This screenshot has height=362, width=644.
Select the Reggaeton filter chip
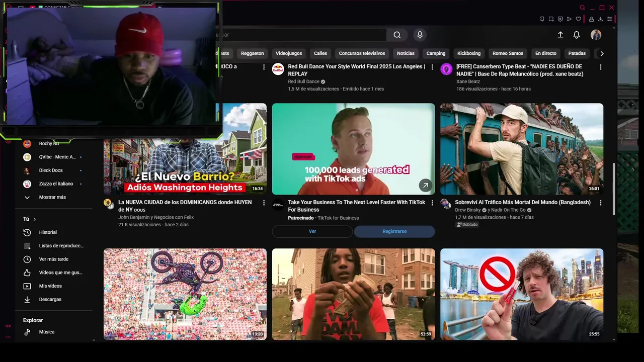pos(252,53)
